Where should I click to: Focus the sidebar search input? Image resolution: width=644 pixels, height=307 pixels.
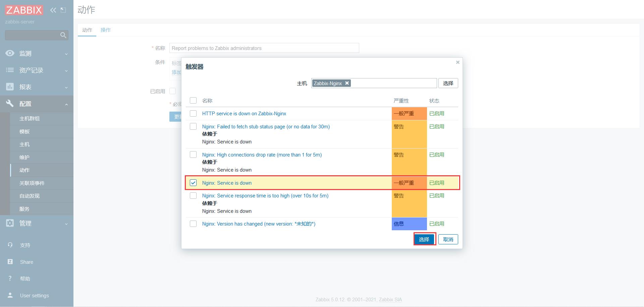tap(32, 35)
